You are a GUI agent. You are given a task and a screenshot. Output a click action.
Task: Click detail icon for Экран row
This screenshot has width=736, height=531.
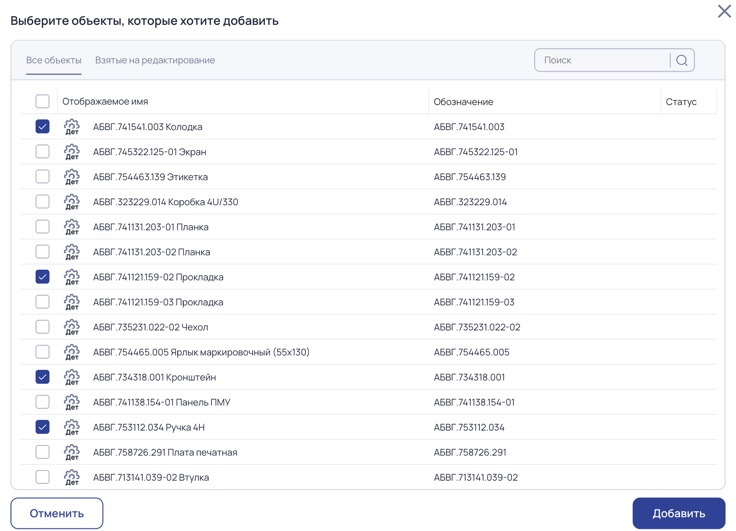pyautogui.click(x=72, y=152)
